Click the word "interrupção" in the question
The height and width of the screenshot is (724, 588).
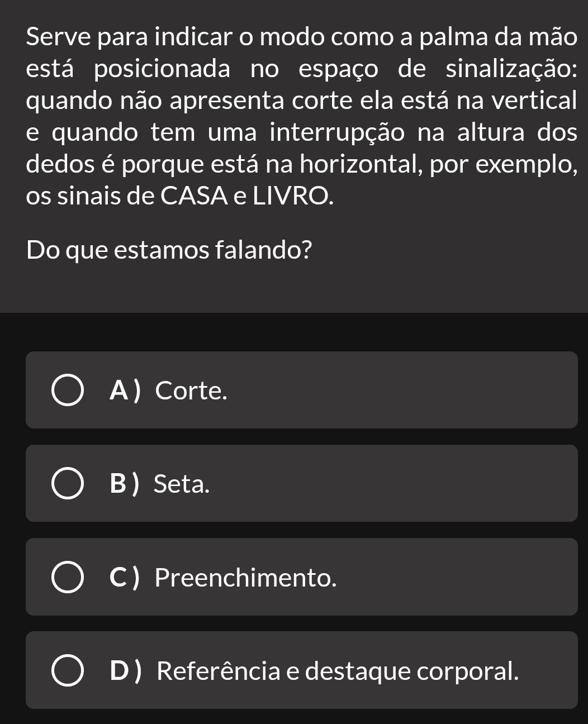pyautogui.click(x=333, y=134)
